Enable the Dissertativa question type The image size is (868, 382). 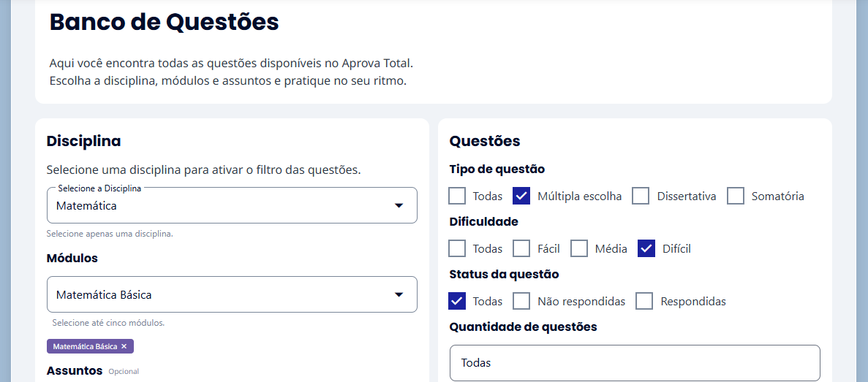[641, 196]
